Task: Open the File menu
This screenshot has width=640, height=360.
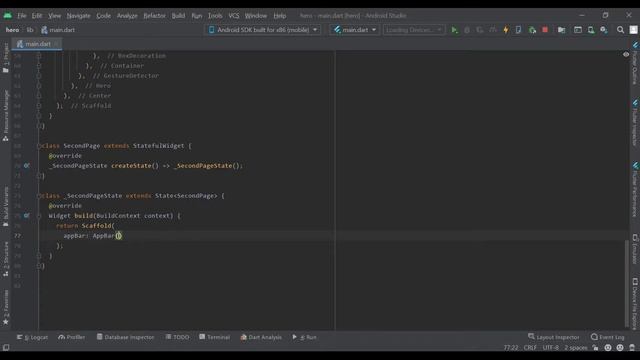Action: [22, 16]
